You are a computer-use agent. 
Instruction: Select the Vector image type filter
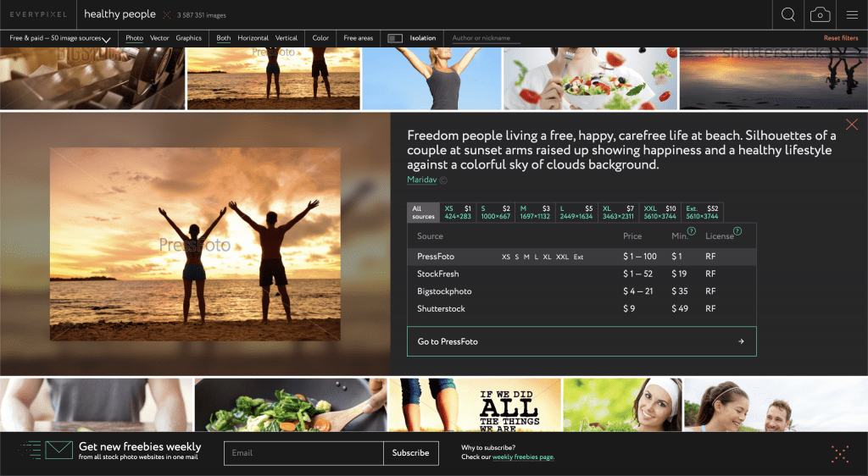159,38
